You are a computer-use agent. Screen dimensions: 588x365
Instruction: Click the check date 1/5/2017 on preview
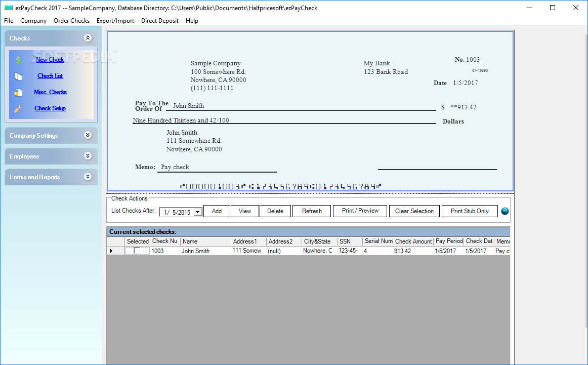466,83
